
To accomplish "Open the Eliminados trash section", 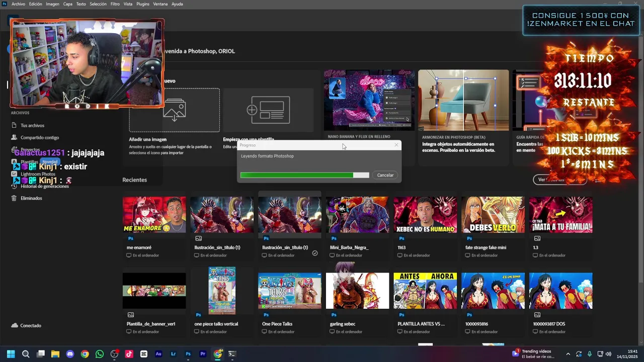I will tap(27, 198).
